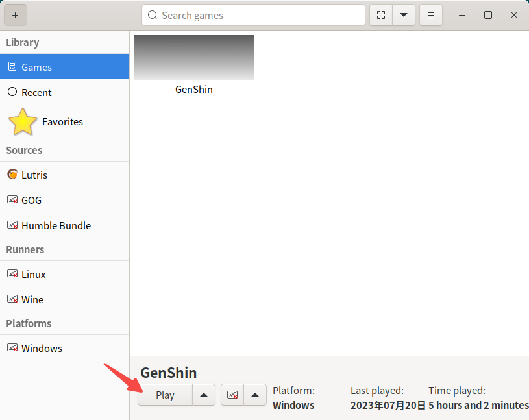Select the Lutris source

[x=64, y=175]
